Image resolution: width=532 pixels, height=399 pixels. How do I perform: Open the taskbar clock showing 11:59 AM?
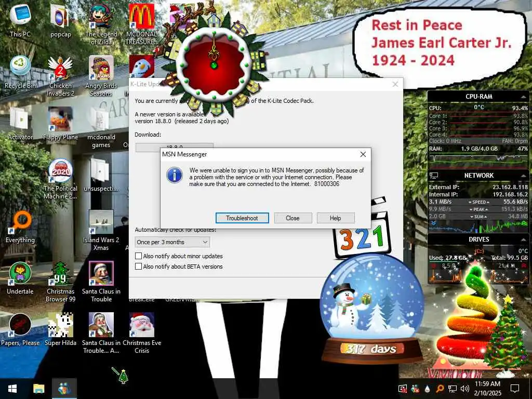[487, 389]
